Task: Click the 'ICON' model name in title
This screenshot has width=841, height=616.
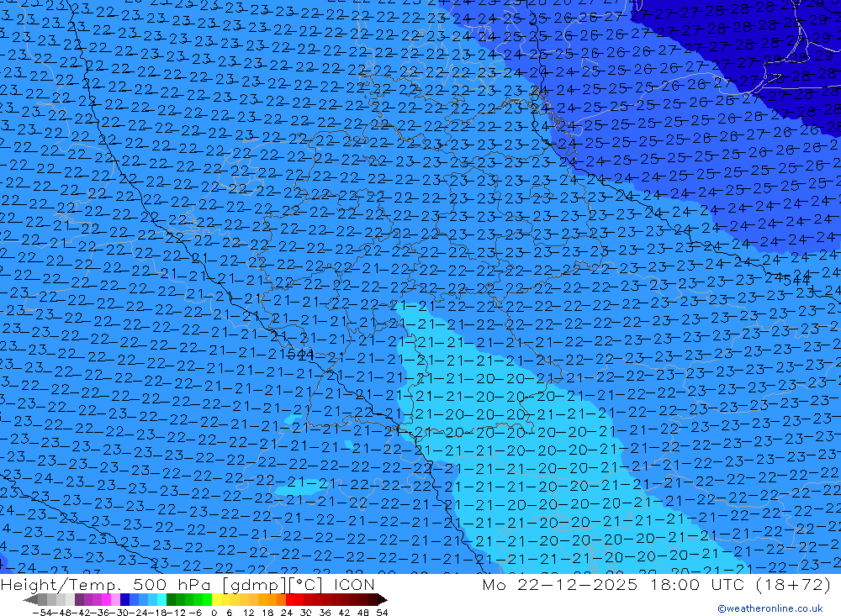Action: [x=354, y=584]
